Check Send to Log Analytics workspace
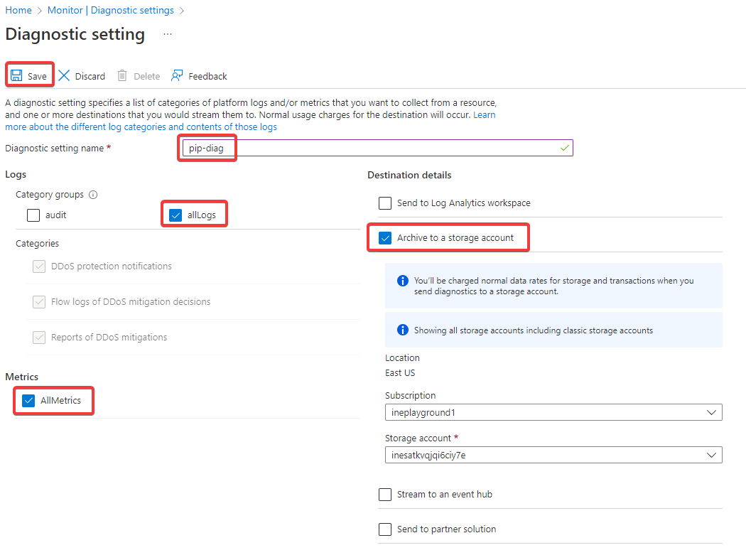The image size is (746, 560). (385, 203)
